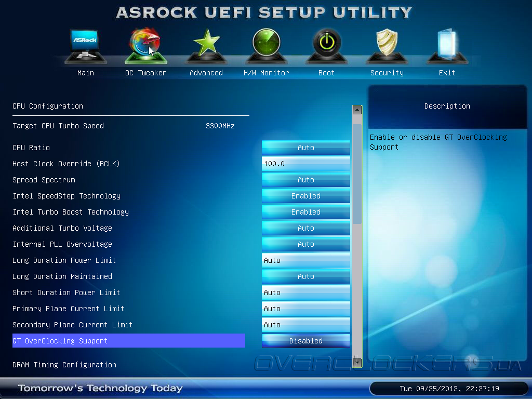Screen dimensions: 532x399
Task: Click the DRAM Timing Configuration heading
Action: (x=64, y=365)
